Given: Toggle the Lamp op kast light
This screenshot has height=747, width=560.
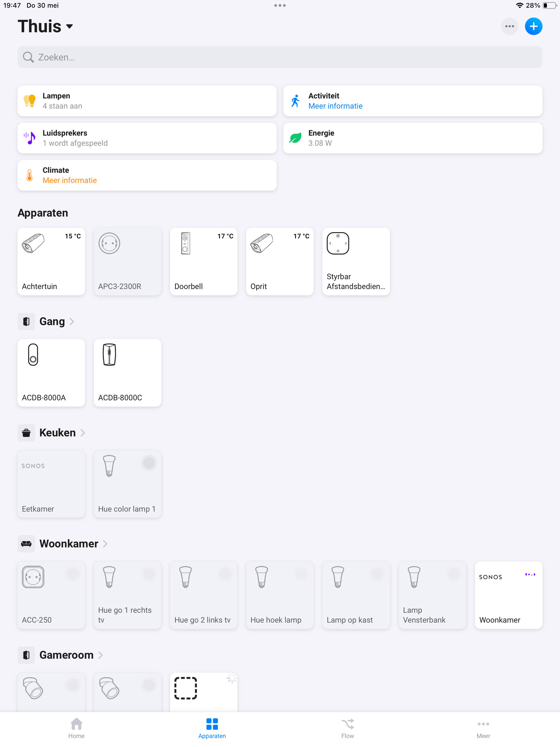Looking at the screenshot, I should tap(377, 574).
